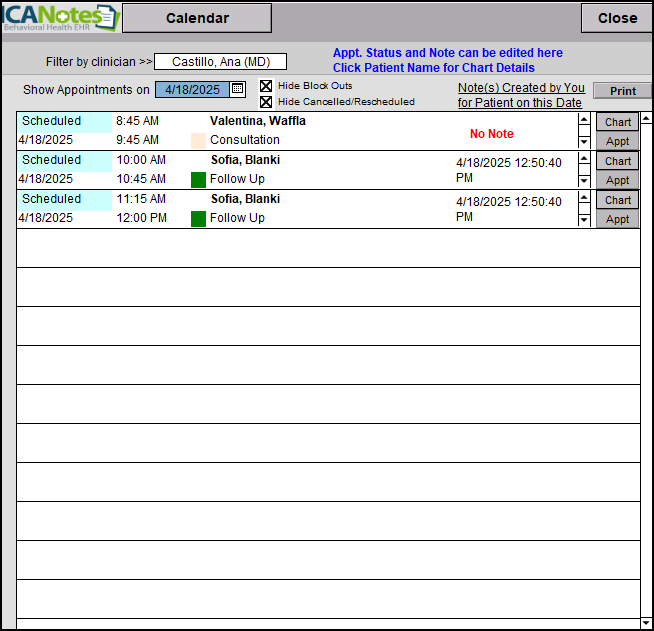Screen dimensions: 654x631
Task: Click the Calendar button
Action: coord(197,18)
